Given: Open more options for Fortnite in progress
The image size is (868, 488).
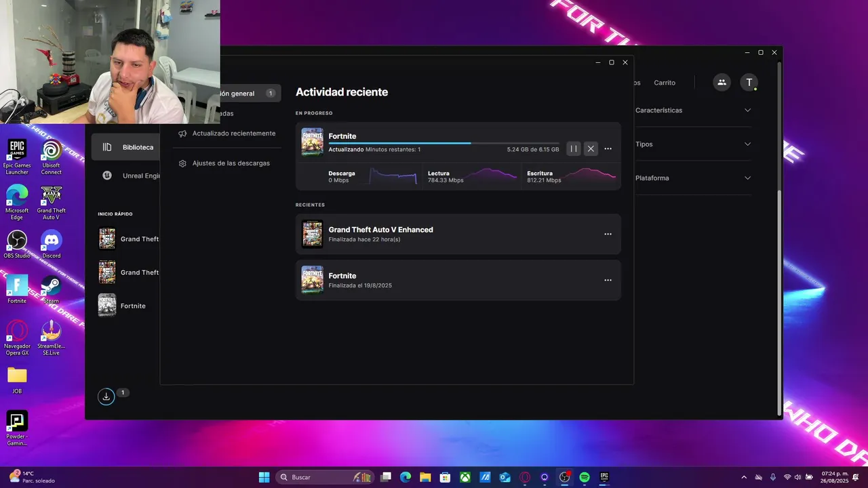Looking at the screenshot, I should tap(608, 148).
